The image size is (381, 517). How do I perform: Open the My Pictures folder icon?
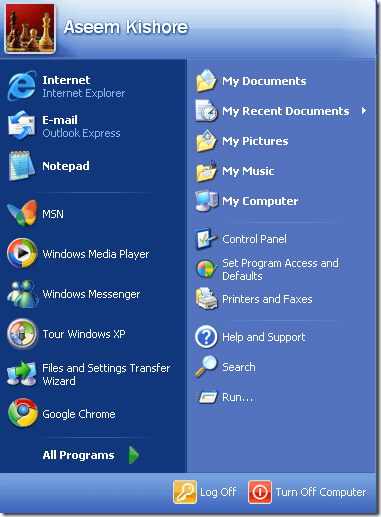click(x=206, y=141)
